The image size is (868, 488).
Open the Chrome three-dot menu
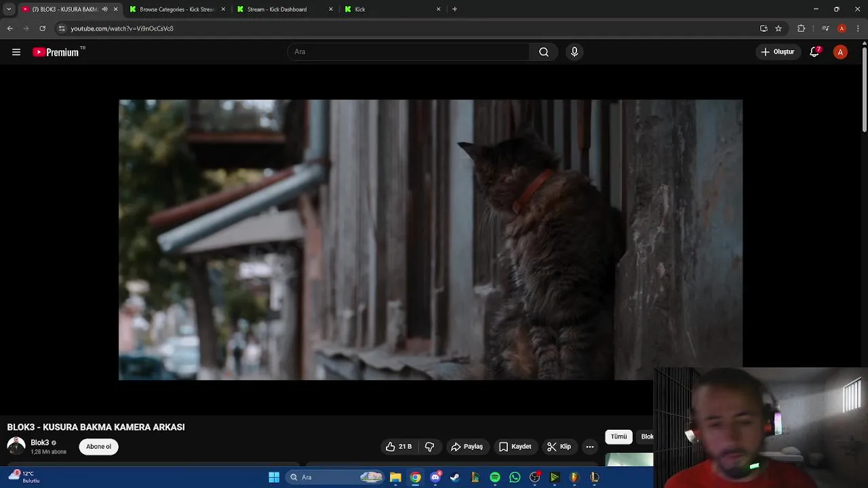coord(859,28)
